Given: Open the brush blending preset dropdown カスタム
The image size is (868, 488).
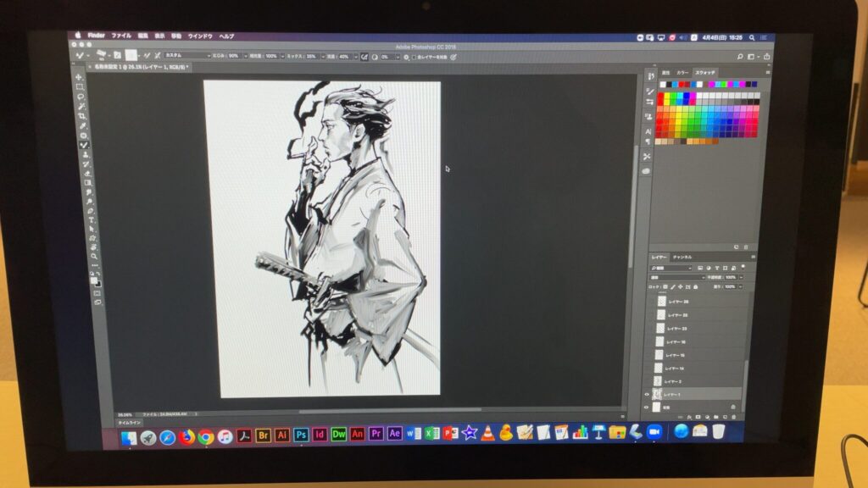Looking at the screenshot, I should click(x=187, y=55).
